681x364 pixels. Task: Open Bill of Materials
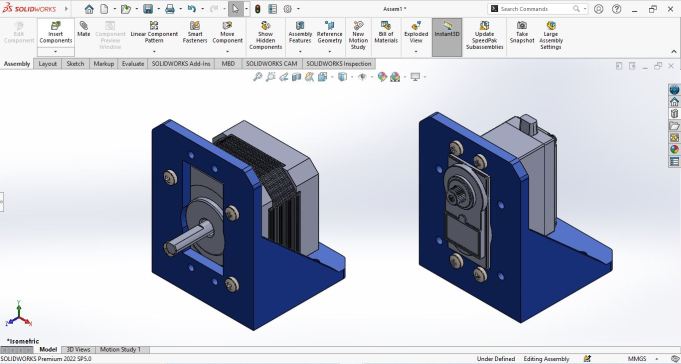tap(386, 32)
